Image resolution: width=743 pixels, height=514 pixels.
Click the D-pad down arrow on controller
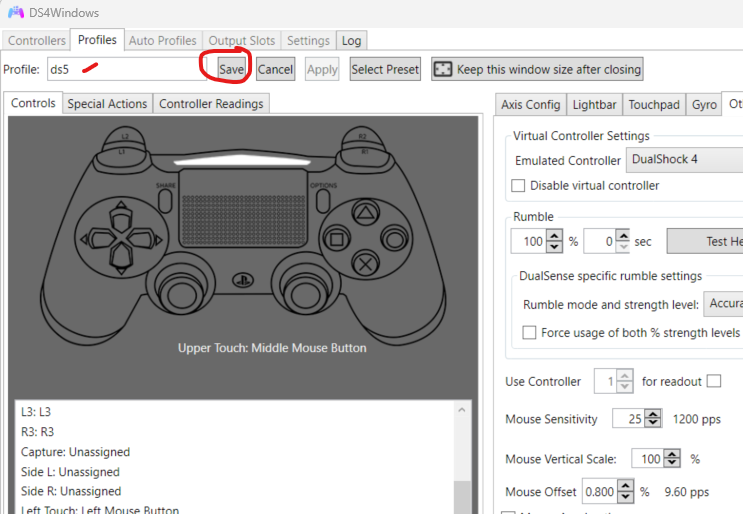pos(121,259)
